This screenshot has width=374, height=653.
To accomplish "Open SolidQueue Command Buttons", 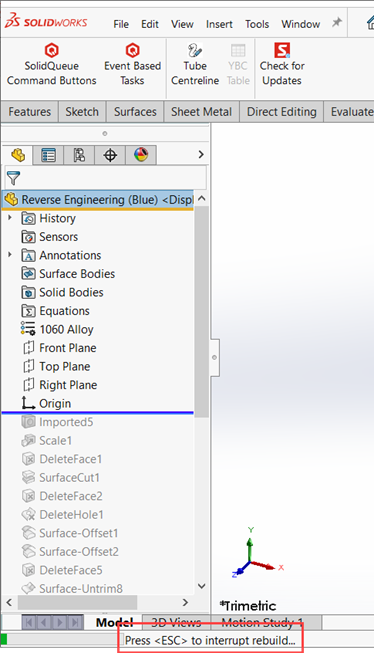I will pyautogui.click(x=51, y=64).
